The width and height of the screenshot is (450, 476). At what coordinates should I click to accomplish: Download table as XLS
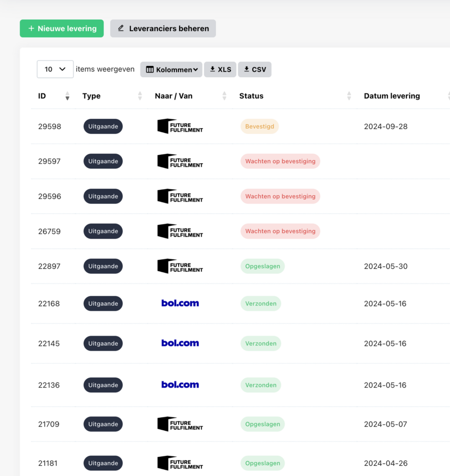click(220, 69)
